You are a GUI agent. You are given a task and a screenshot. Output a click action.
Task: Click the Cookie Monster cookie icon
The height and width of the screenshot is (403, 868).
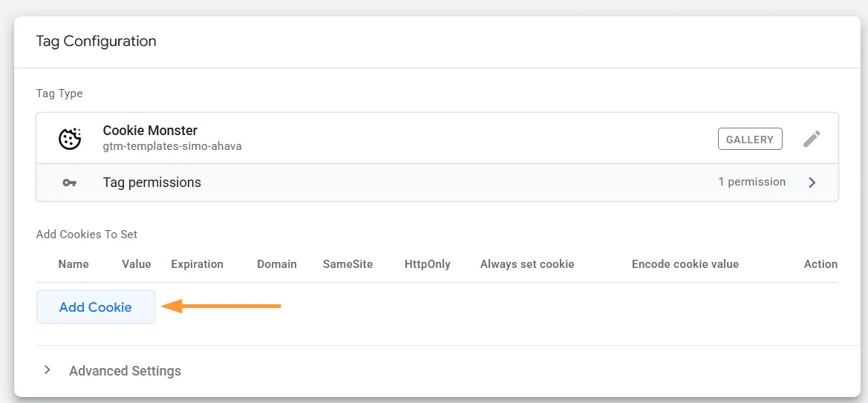pos(70,138)
